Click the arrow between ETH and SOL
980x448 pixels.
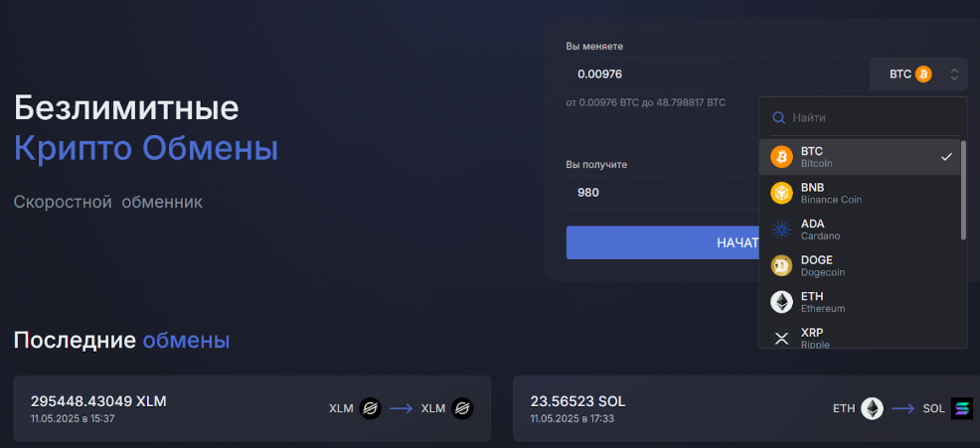coord(902,408)
